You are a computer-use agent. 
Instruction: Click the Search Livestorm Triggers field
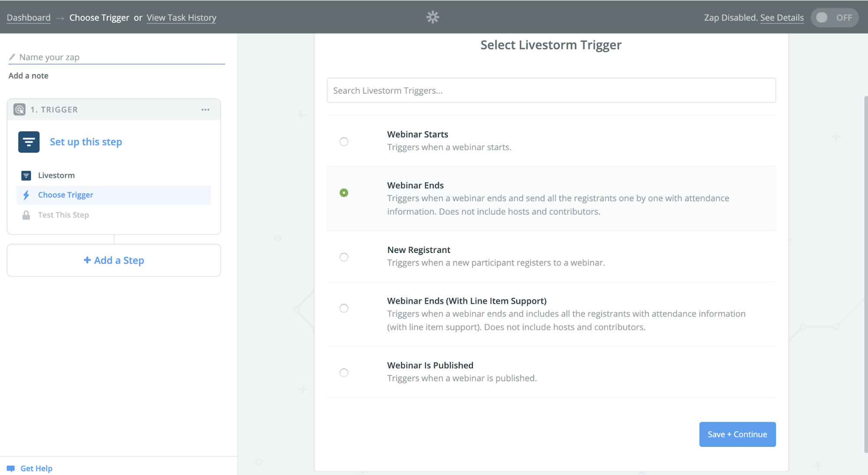(551, 90)
